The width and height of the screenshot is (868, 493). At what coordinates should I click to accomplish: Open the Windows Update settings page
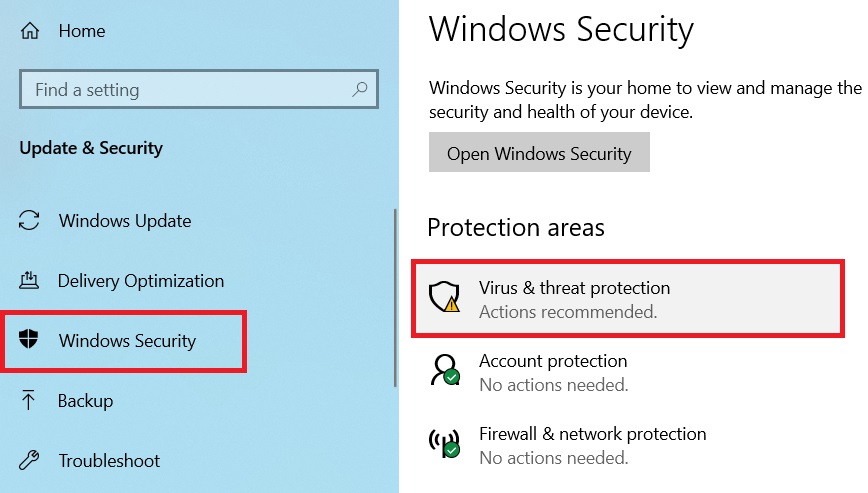(125, 221)
